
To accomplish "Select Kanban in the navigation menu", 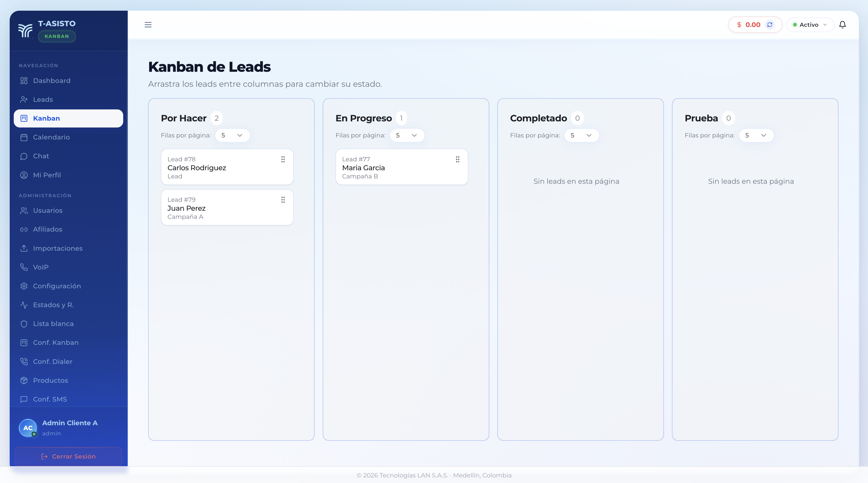I will click(46, 118).
